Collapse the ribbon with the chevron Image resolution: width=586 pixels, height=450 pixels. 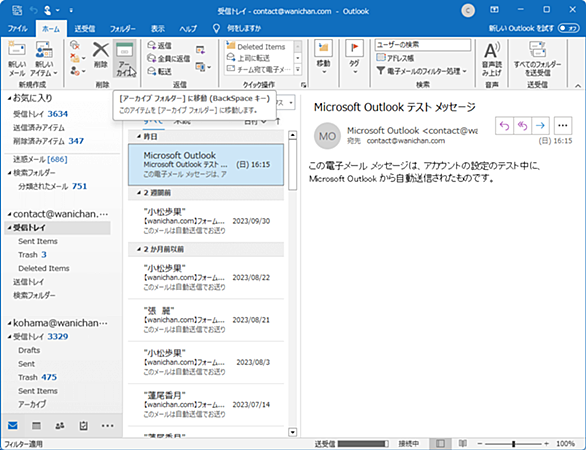pyautogui.click(x=578, y=86)
